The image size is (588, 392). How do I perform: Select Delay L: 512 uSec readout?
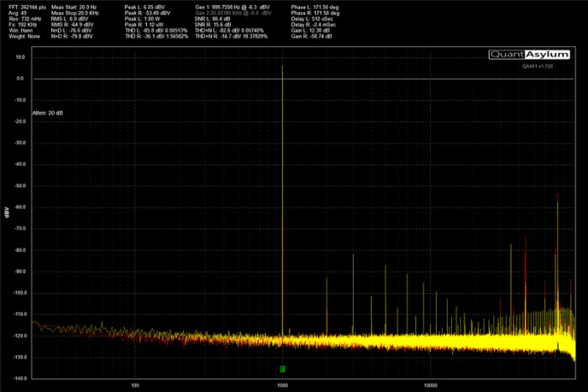312,18
